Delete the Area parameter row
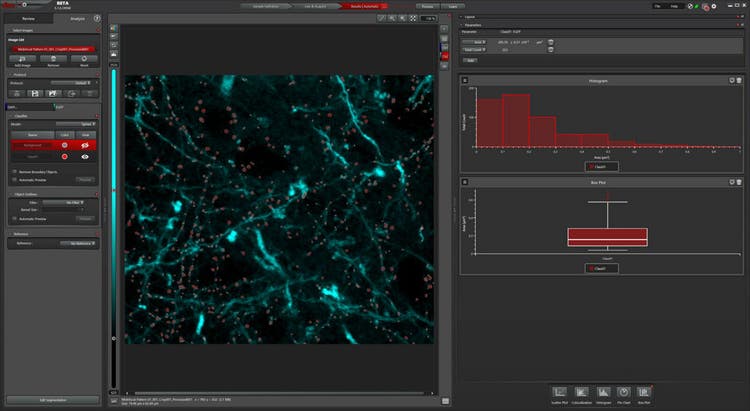 [551, 42]
